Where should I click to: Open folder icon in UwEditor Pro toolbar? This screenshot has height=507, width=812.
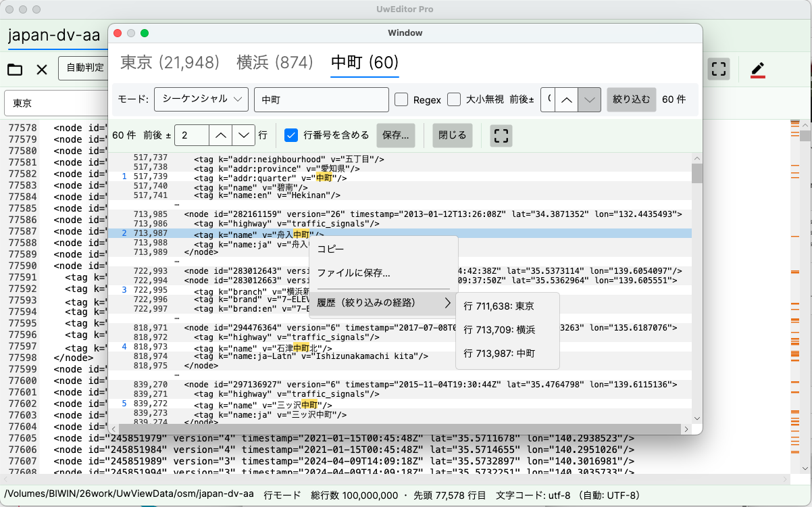click(15, 69)
